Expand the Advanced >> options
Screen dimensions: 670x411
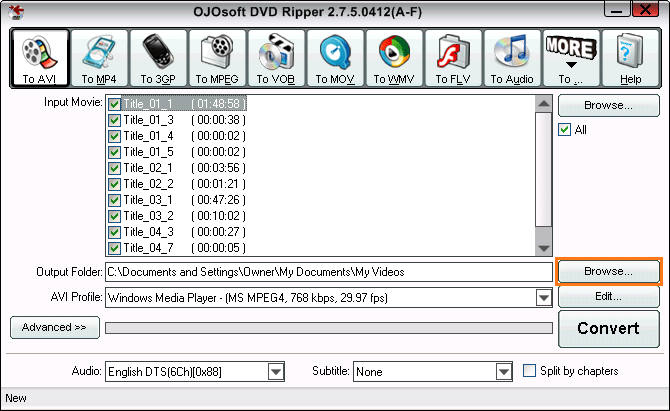click(x=55, y=327)
